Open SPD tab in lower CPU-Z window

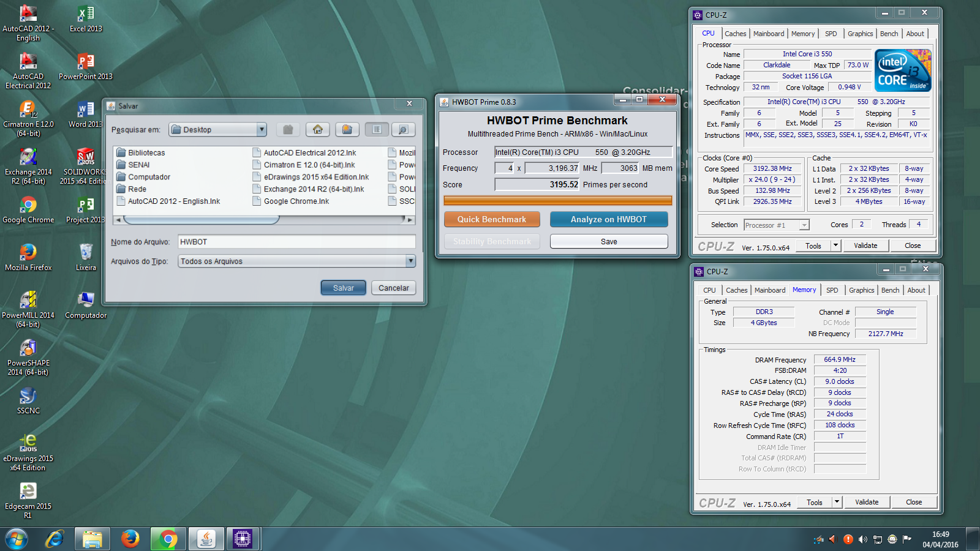(x=832, y=290)
